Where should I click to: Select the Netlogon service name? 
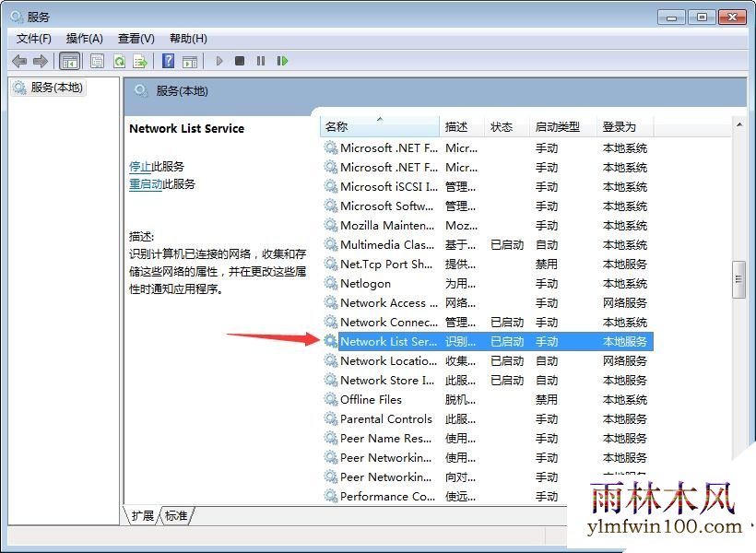[x=365, y=284]
